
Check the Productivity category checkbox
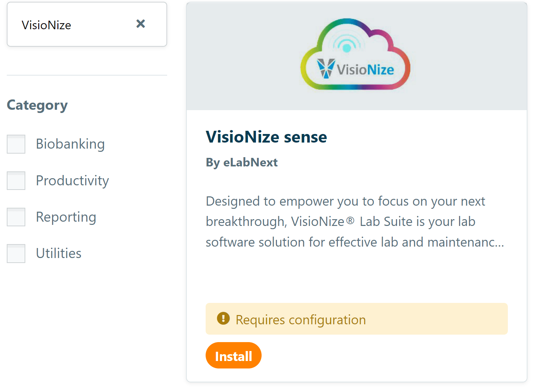point(16,180)
